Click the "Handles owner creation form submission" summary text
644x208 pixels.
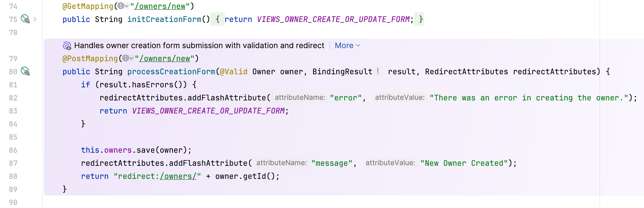[x=199, y=45]
